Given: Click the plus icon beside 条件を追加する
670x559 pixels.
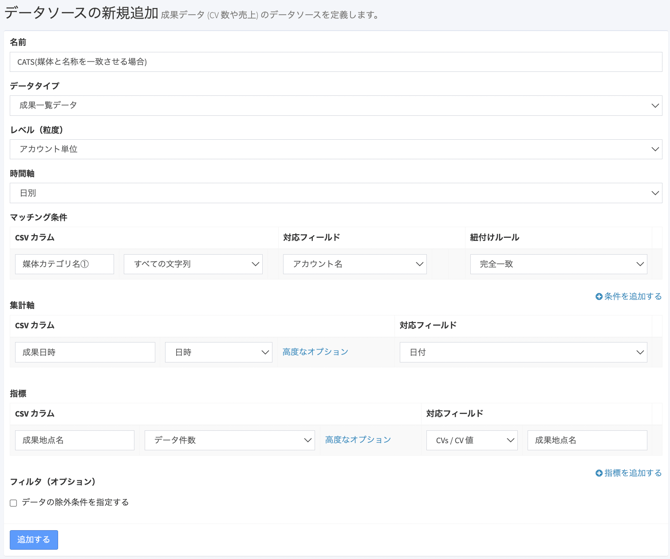Looking at the screenshot, I should click(x=599, y=297).
